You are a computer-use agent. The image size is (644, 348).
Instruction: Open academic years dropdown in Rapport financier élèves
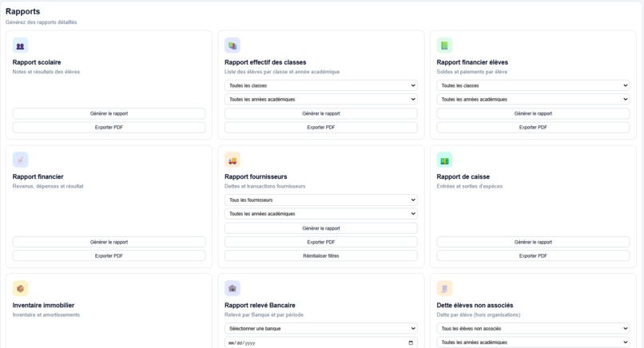click(x=533, y=99)
